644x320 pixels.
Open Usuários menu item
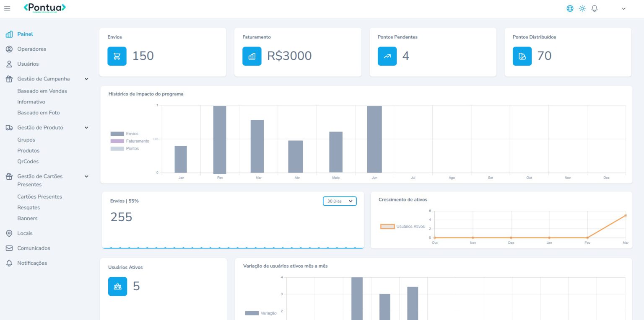pyautogui.click(x=28, y=64)
